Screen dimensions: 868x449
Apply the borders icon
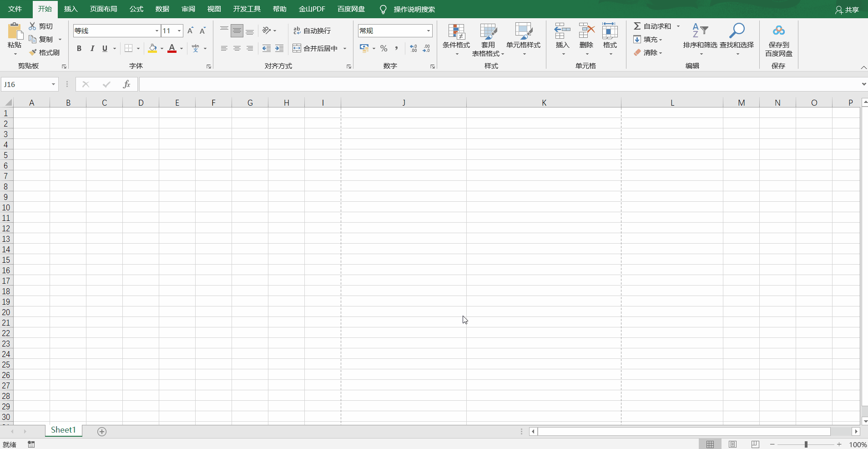(x=129, y=48)
